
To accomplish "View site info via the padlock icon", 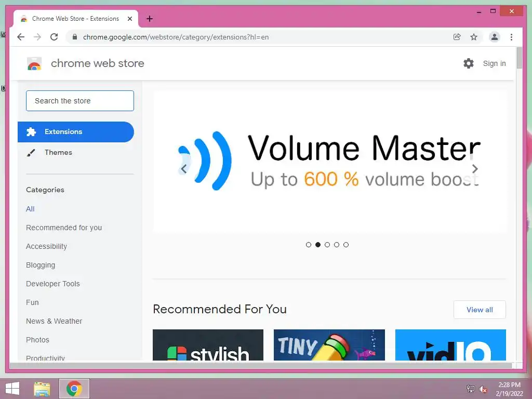I will 75,37.
